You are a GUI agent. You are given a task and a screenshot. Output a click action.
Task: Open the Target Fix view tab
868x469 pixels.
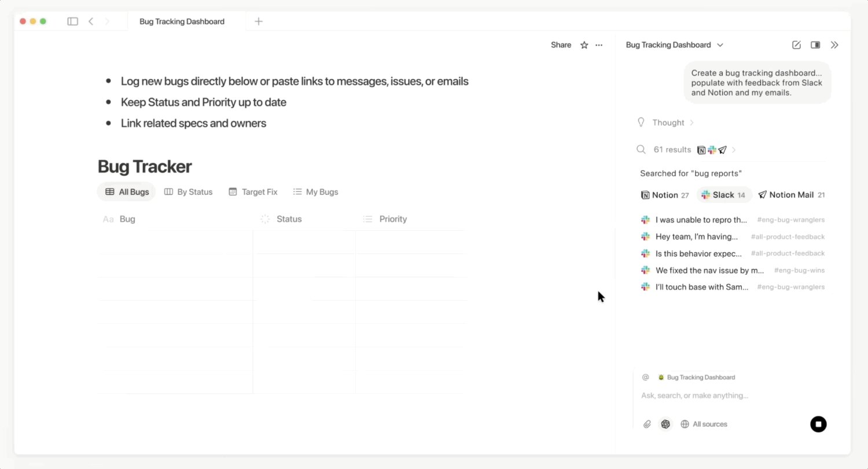(253, 192)
